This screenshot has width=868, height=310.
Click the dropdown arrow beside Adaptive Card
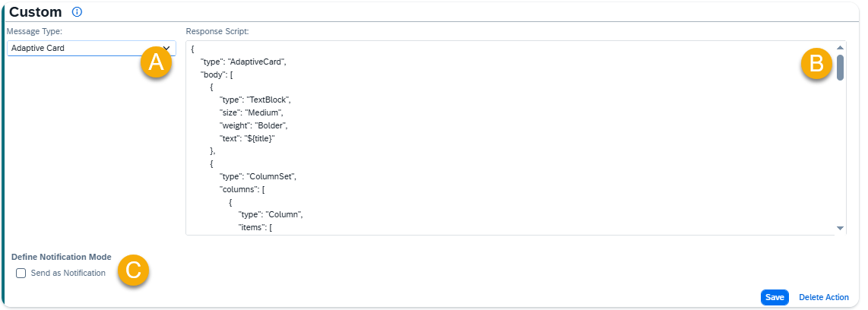[x=166, y=48]
